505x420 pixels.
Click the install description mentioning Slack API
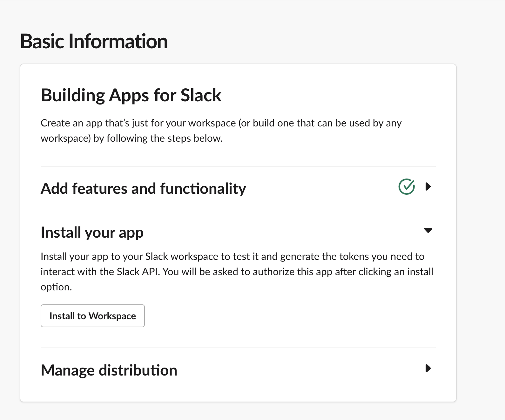237,272
